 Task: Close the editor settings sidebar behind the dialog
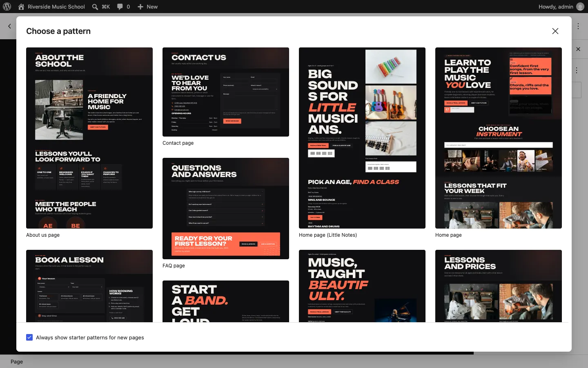(x=578, y=49)
